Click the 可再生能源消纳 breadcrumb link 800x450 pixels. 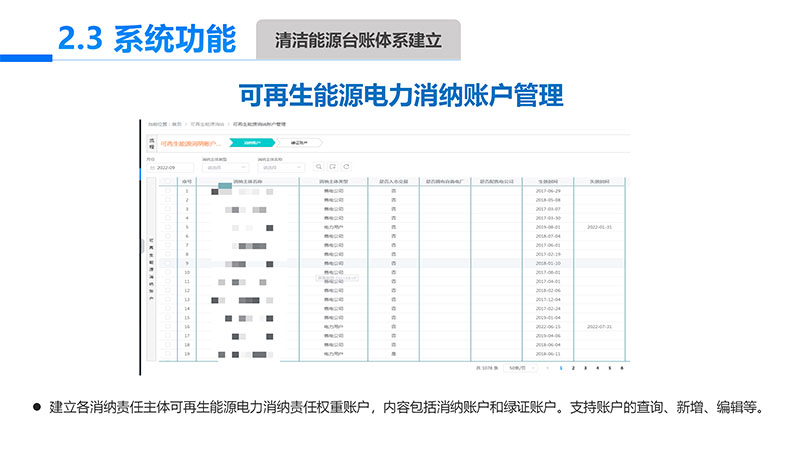point(207,124)
